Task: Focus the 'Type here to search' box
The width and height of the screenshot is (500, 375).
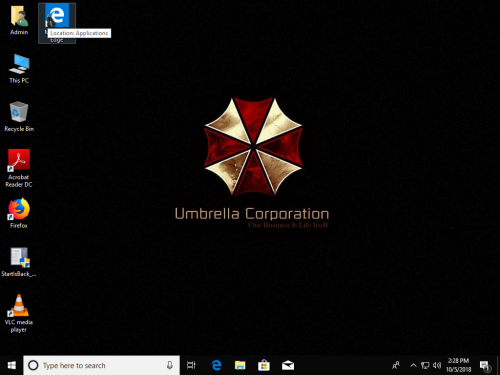Action: [101, 365]
